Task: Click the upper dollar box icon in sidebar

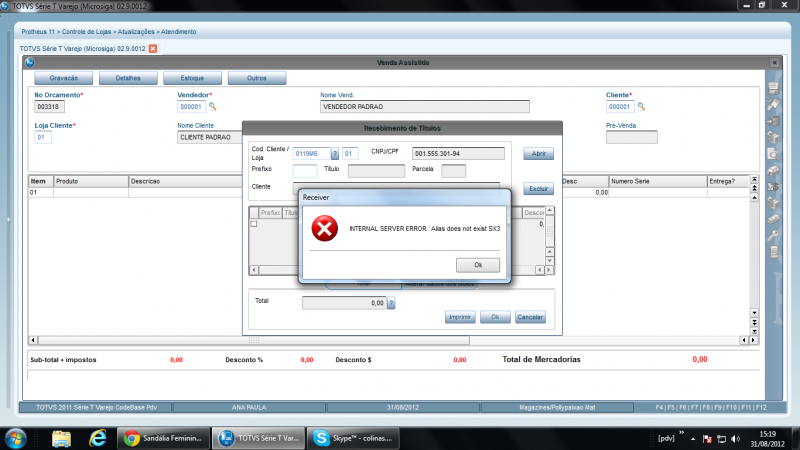Action: [773, 137]
